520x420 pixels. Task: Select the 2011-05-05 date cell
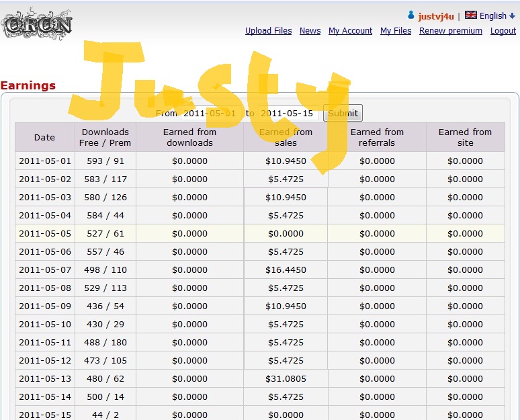tap(44, 234)
